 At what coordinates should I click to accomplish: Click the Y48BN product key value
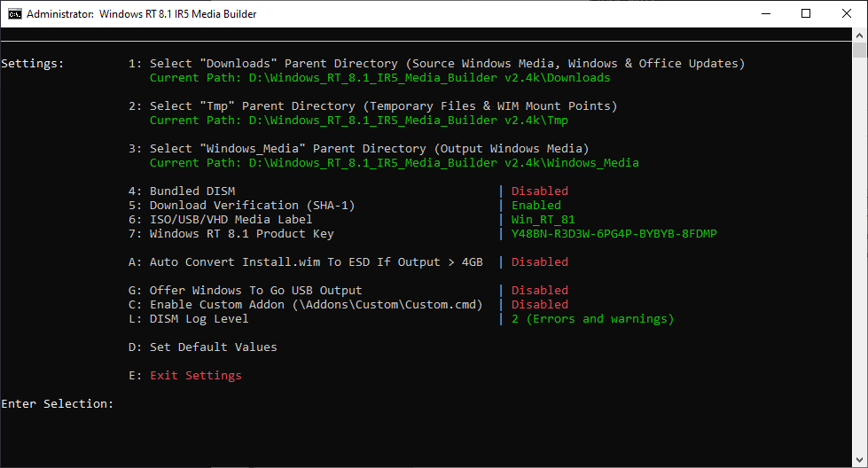(x=614, y=234)
